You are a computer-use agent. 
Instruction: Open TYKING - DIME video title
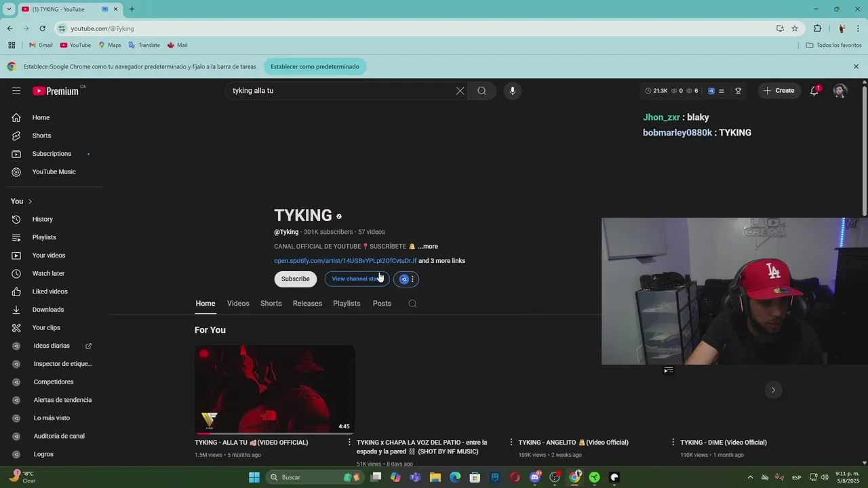724,443
